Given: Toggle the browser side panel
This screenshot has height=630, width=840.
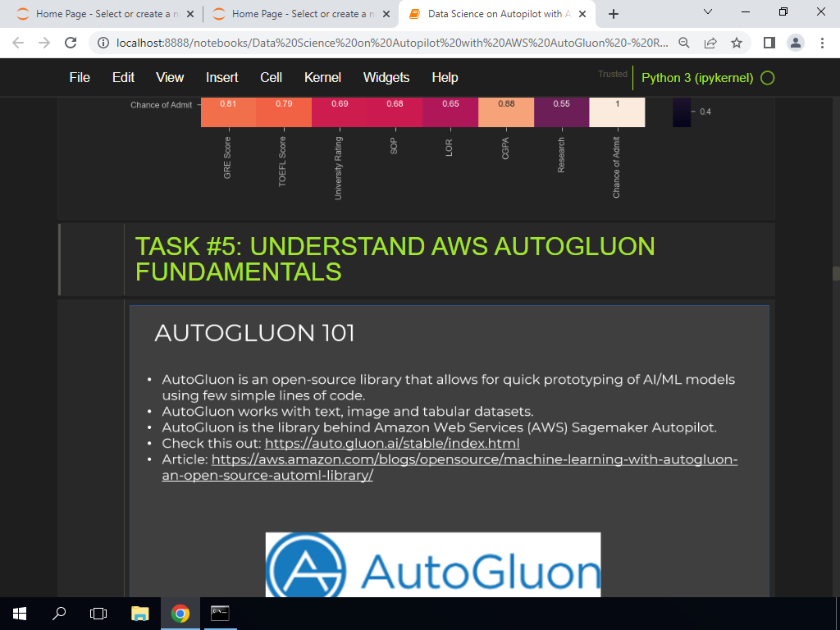Looking at the screenshot, I should click(x=769, y=43).
